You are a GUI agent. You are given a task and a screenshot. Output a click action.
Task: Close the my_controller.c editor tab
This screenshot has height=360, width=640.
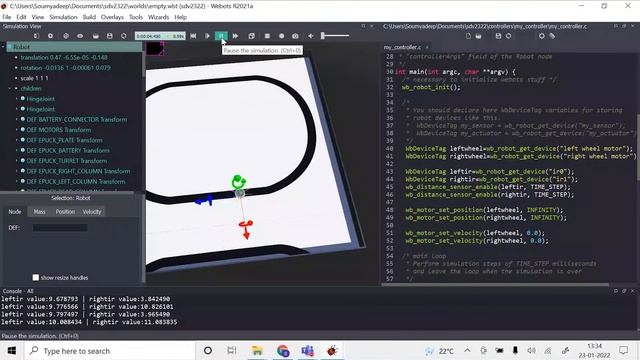click(x=427, y=47)
